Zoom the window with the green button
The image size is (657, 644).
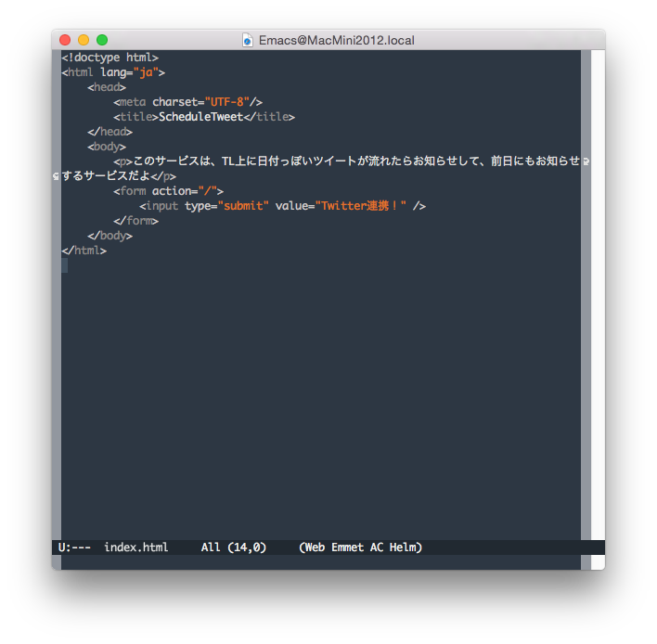[x=102, y=40]
